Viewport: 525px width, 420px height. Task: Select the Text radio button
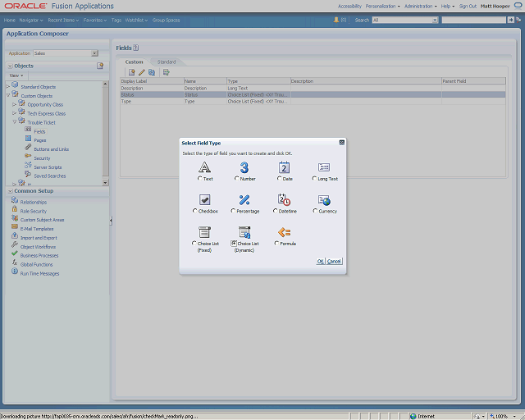200,179
